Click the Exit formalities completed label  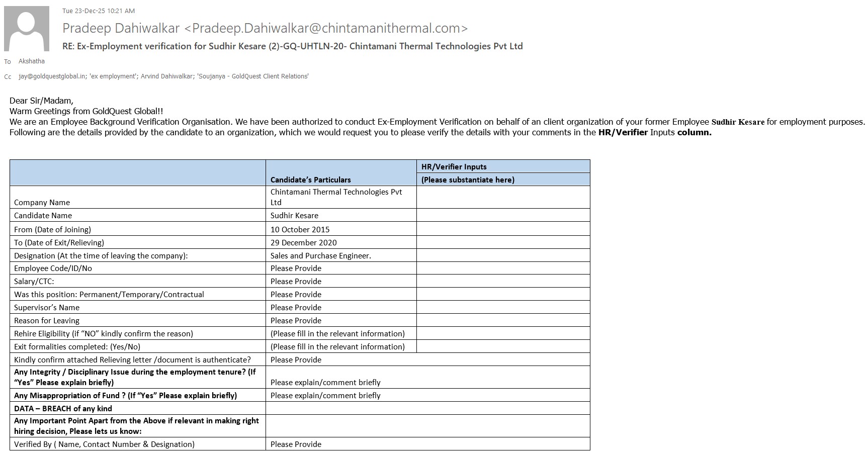tap(77, 346)
